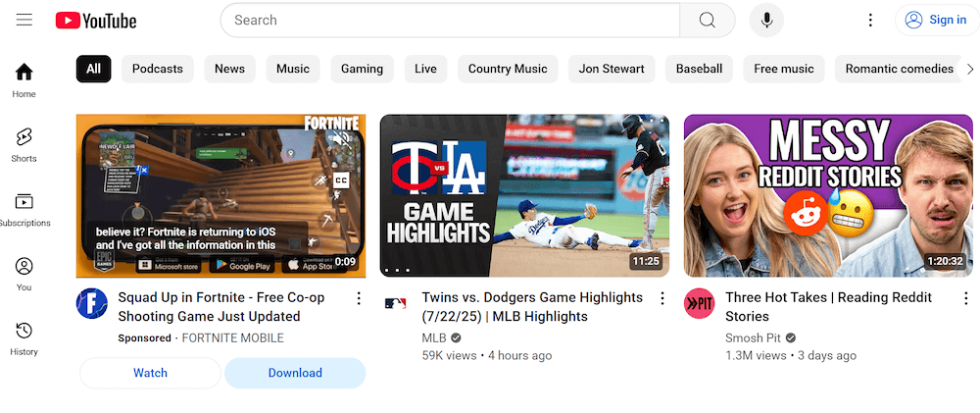Image resolution: width=980 pixels, height=413 pixels.
Task: Select the Romantic comedies chip
Action: (x=899, y=69)
